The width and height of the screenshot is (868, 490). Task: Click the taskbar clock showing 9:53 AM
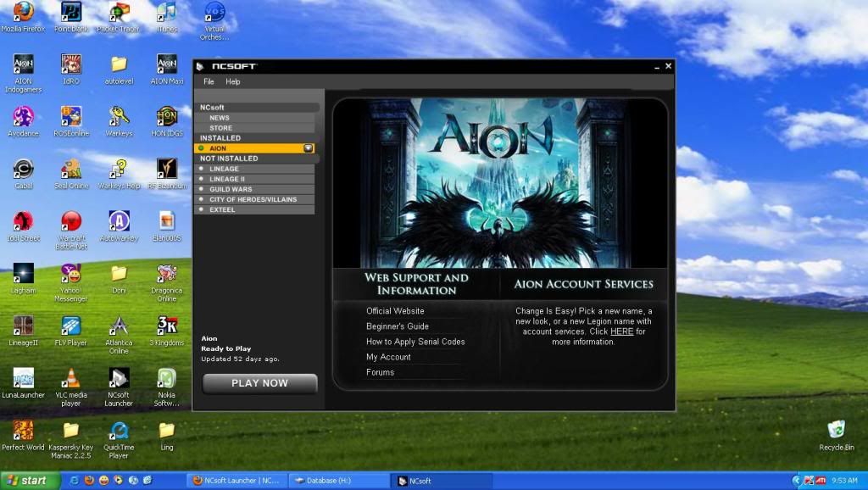click(x=844, y=481)
